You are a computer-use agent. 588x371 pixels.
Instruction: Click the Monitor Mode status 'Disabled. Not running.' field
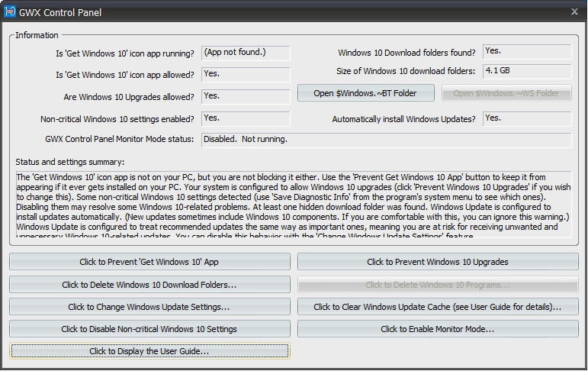[x=386, y=140]
